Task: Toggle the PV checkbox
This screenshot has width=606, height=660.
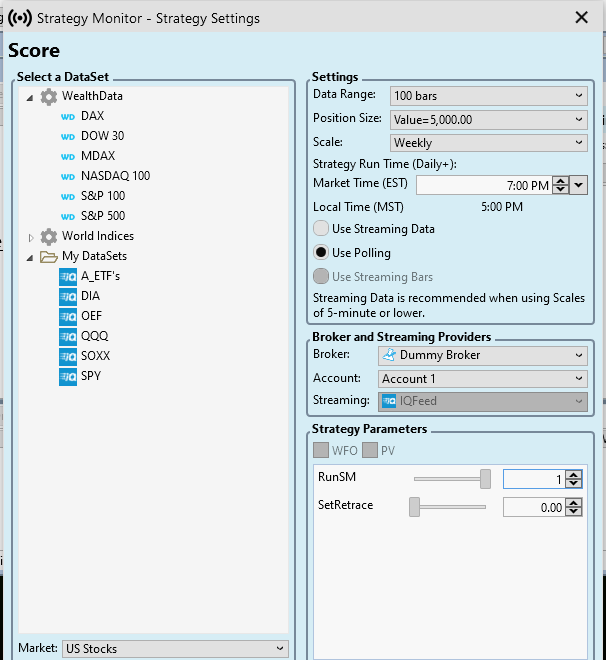Action: tap(369, 450)
